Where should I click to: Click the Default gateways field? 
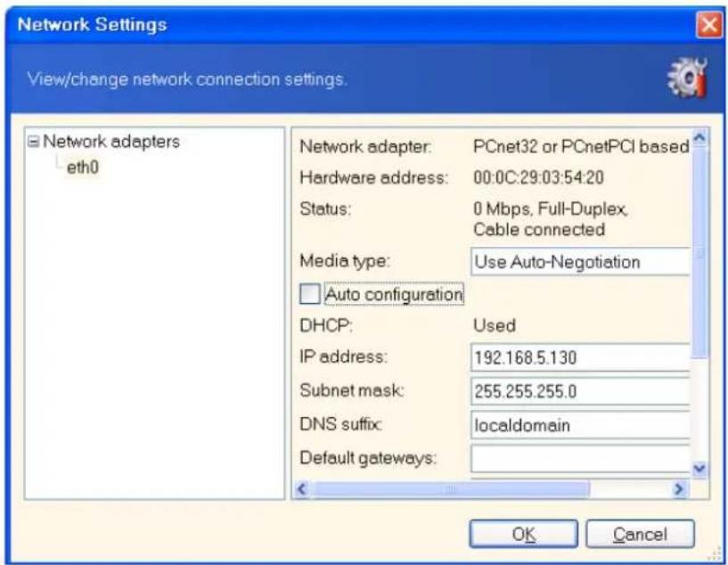click(x=580, y=459)
